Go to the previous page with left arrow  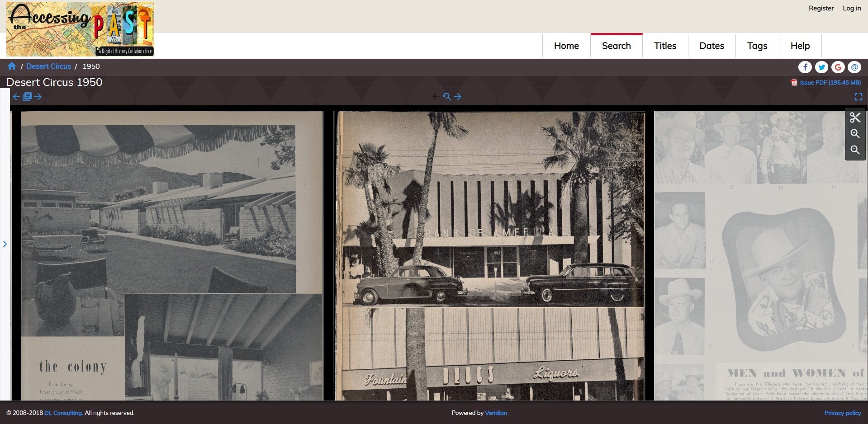436,96
